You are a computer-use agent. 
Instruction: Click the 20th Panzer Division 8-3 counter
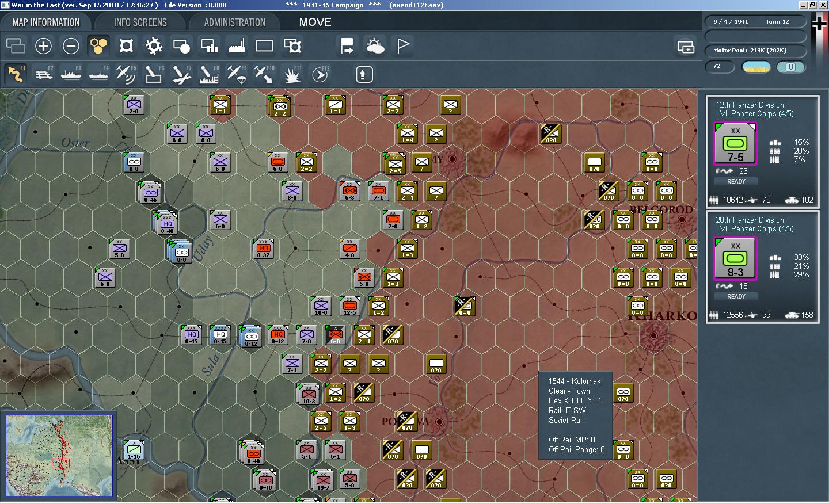pos(735,259)
